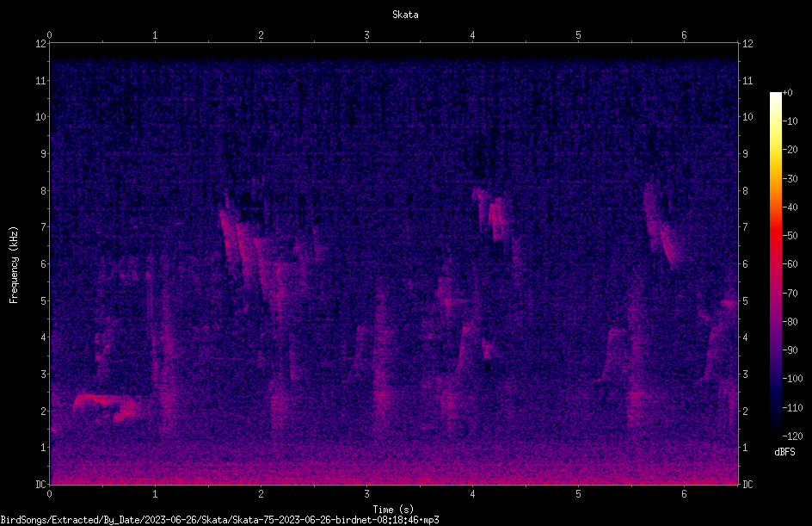Click the "-120" value on the color scale
This screenshot has height=526, width=812.
793,436
